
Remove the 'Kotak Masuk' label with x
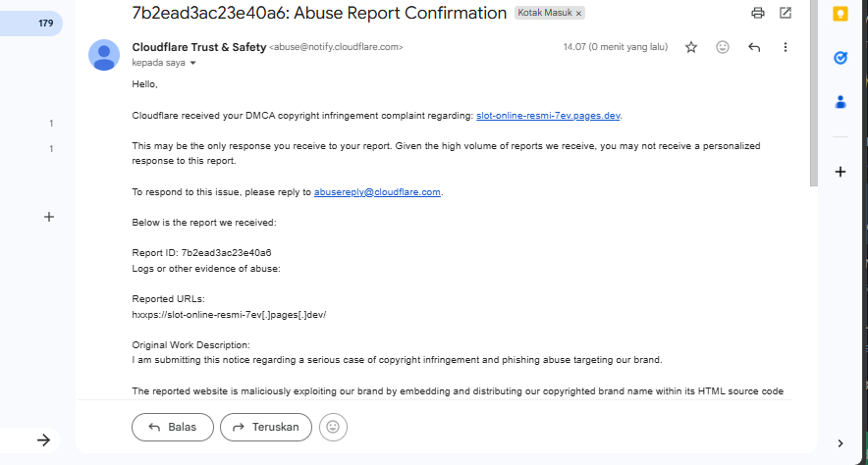coord(578,14)
